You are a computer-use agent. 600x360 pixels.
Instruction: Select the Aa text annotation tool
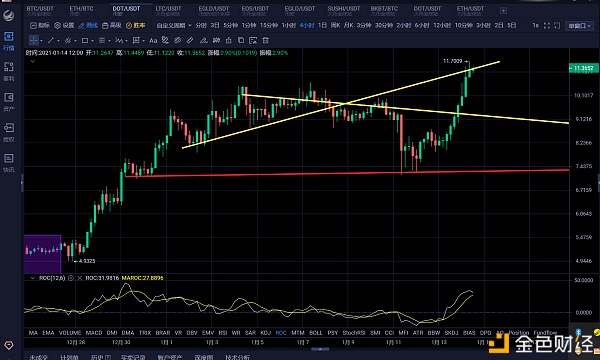[153, 40]
